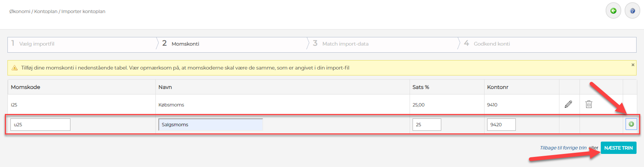The width and height of the screenshot is (644, 167).
Task: Open help via the question mark icon
Action: [632, 11]
